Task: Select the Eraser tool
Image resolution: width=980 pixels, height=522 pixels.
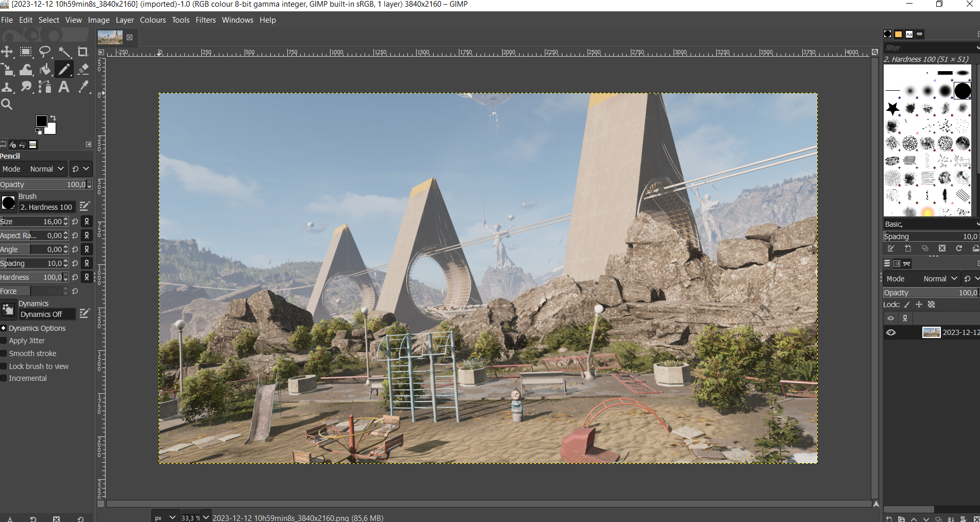Action: coord(83,70)
